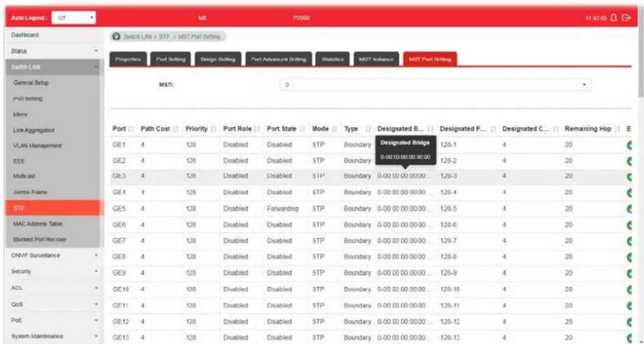Open the Statistics tab
Screen dimensions: 644x344
(x=332, y=59)
